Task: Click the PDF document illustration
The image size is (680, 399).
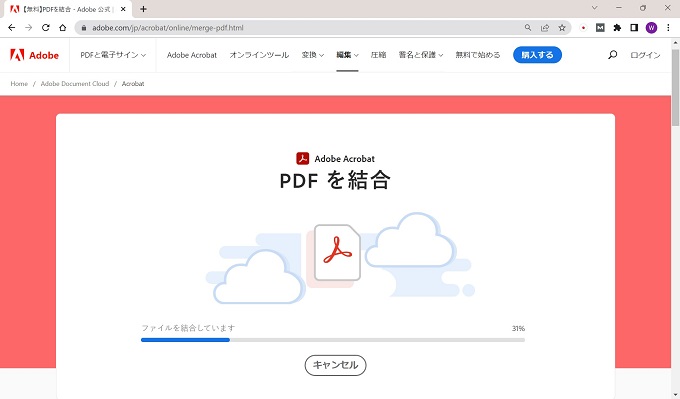Action: pos(337,252)
